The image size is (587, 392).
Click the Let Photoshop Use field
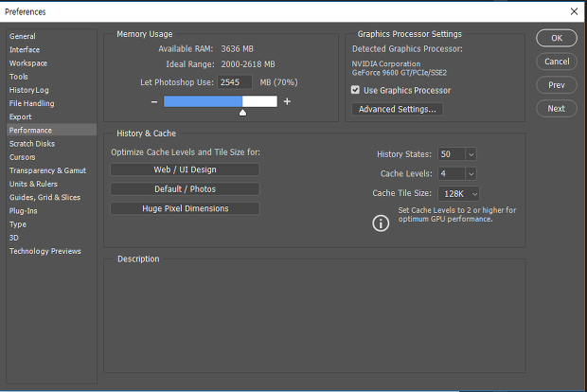235,82
